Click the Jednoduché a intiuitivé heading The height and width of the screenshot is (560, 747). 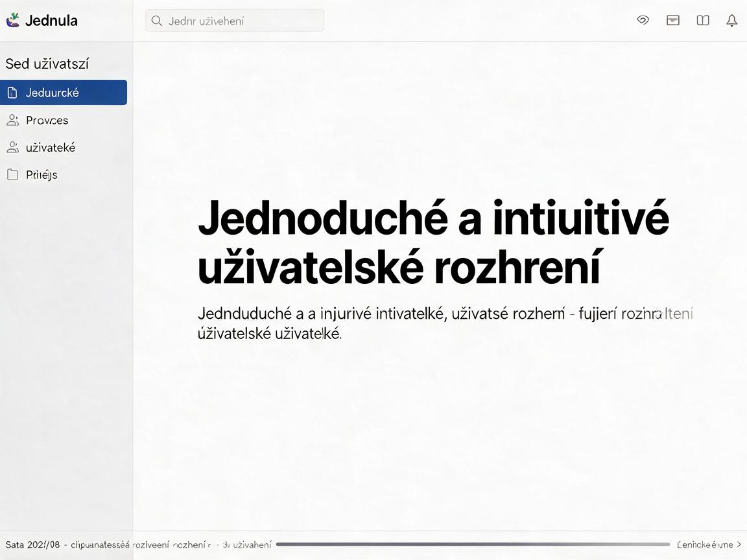[x=433, y=242]
